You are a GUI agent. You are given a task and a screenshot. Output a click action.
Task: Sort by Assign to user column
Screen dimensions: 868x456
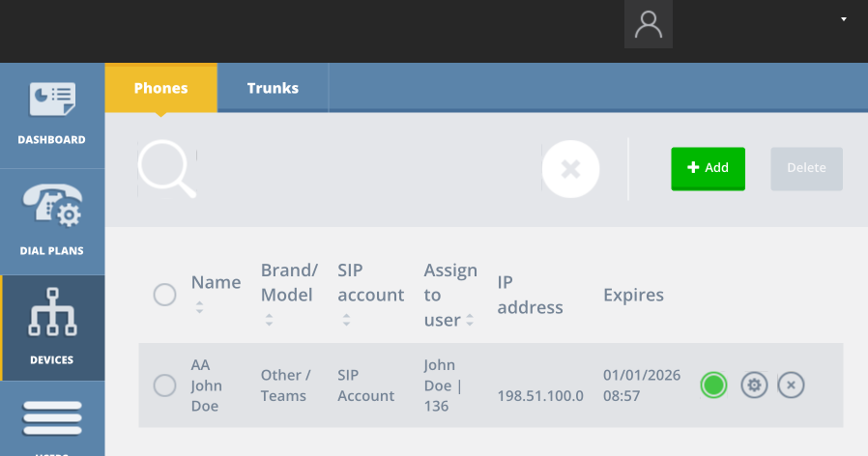coord(470,320)
